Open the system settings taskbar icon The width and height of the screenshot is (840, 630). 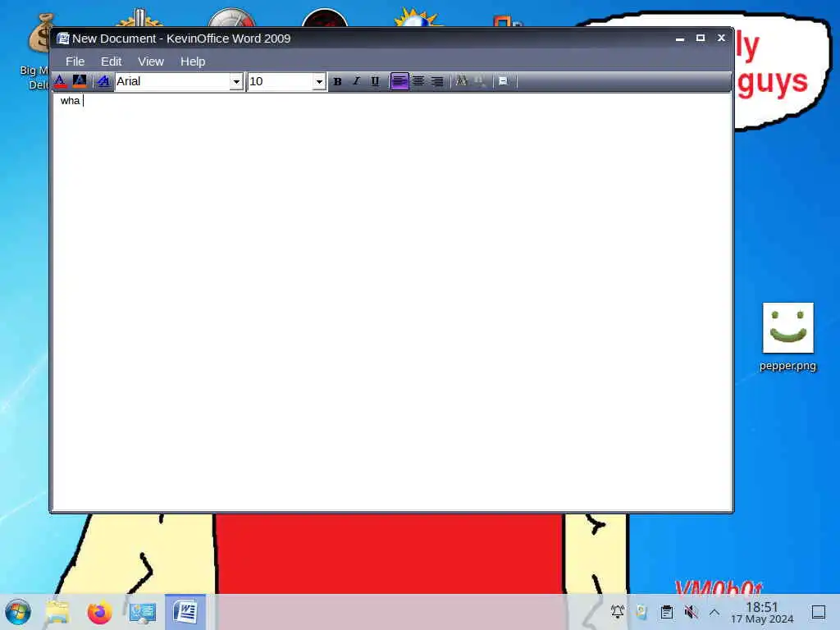pos(143,612)
